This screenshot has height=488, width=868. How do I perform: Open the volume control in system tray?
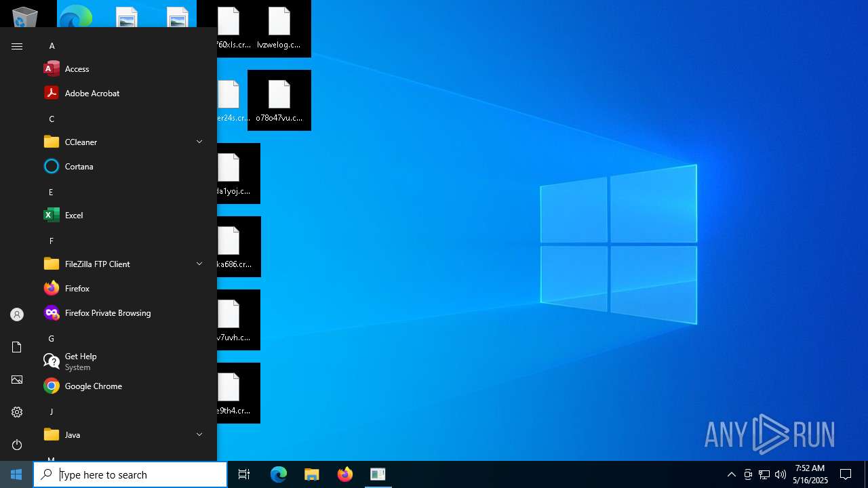point(781,474)
